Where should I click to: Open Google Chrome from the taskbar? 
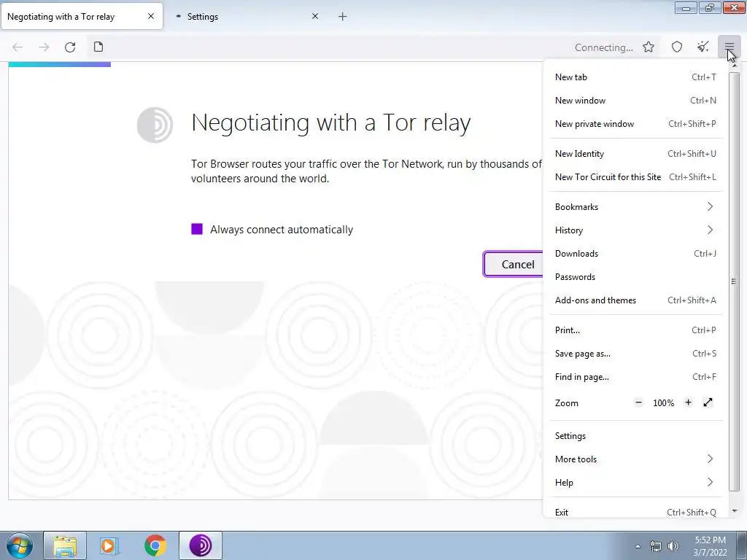coord(155,545)
